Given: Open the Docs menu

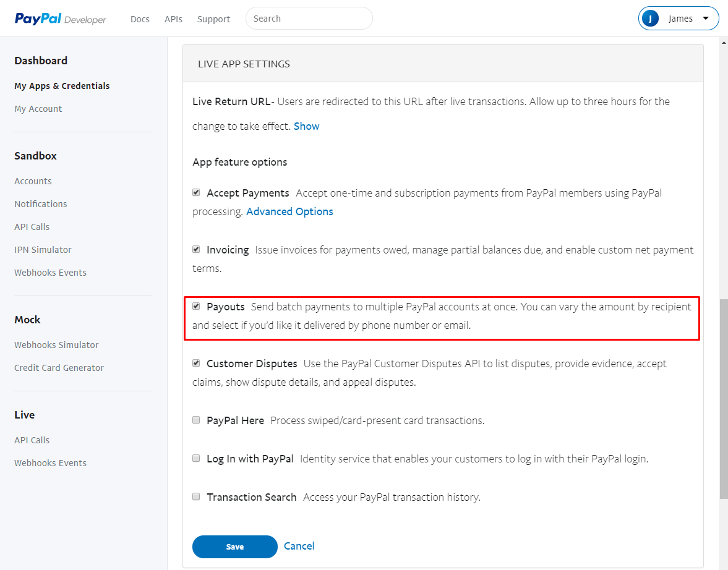Looking at the screenshot, I should [x=140, y=19].
